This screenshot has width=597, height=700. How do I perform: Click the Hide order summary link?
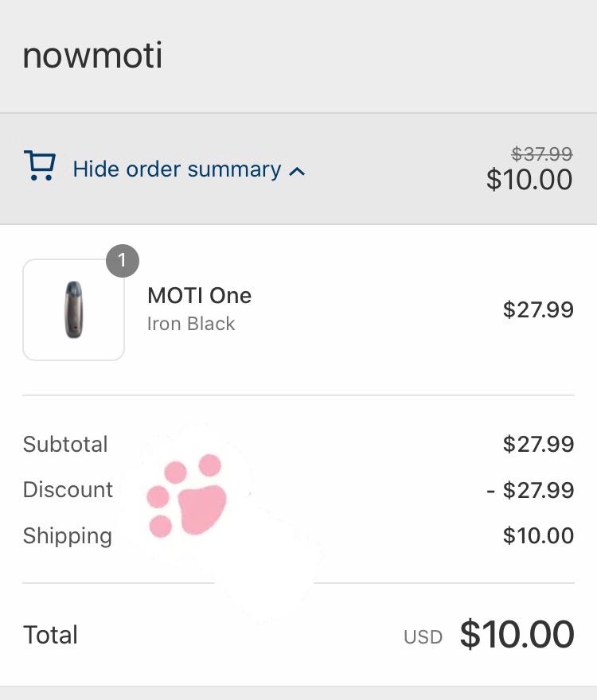(x=177, y=169)
